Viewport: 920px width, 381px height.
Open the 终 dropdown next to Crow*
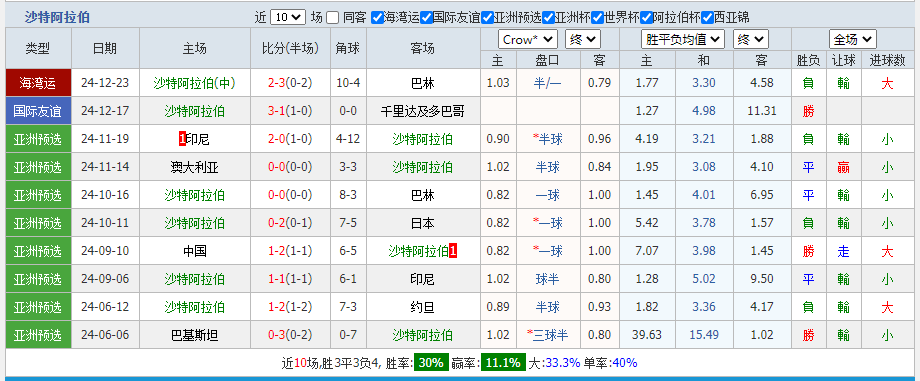[583, 40]
